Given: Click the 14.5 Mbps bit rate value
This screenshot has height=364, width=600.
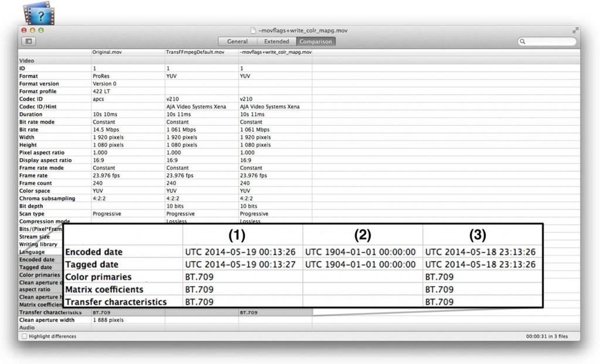Looking at the screenshot, I should click(x=106, y=129).
